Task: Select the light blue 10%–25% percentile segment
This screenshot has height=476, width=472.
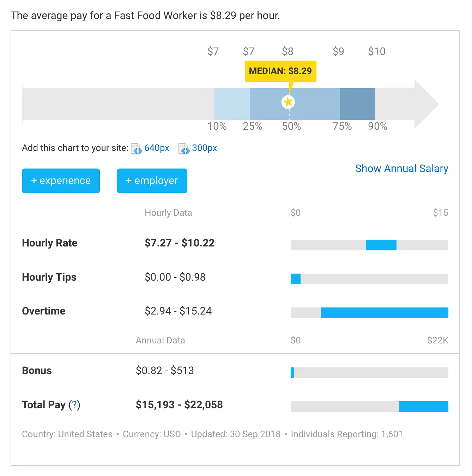Action: click(232, 104)
